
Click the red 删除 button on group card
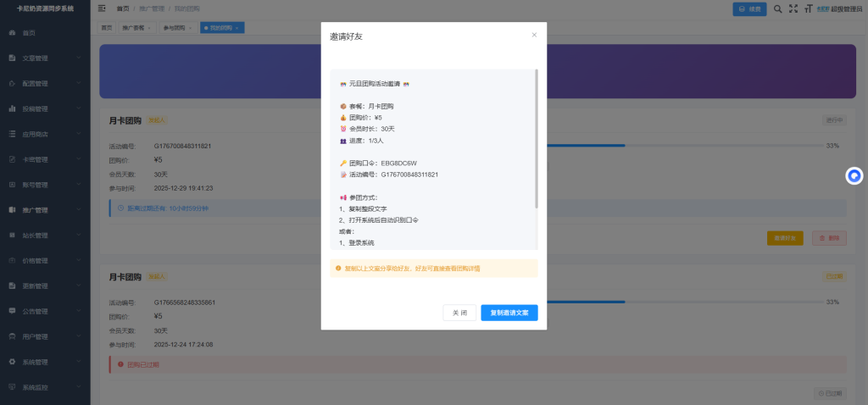tap(829, 238)
